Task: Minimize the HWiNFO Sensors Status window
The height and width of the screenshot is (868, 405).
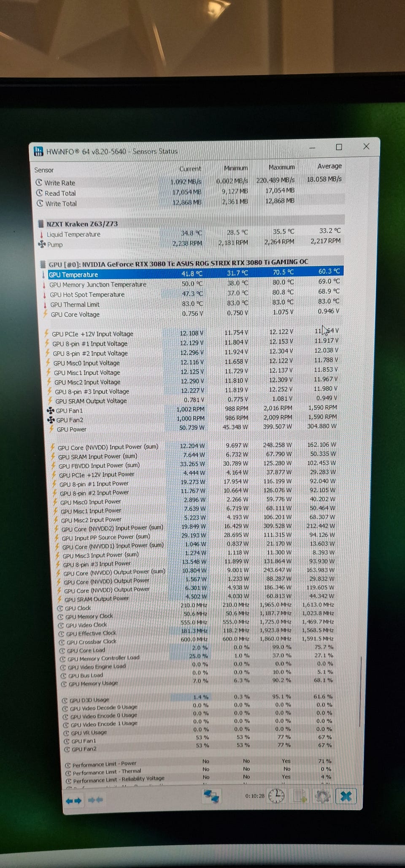Action: pos(312,148)
